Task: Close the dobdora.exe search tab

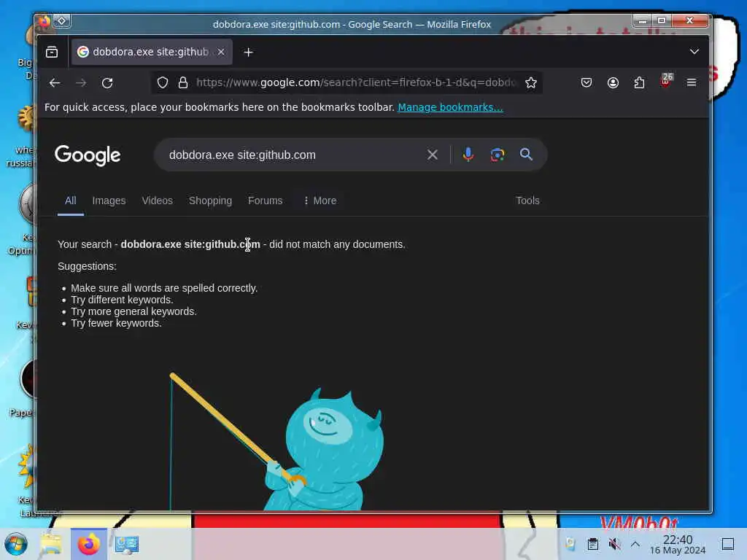Action: click(221, 52)
